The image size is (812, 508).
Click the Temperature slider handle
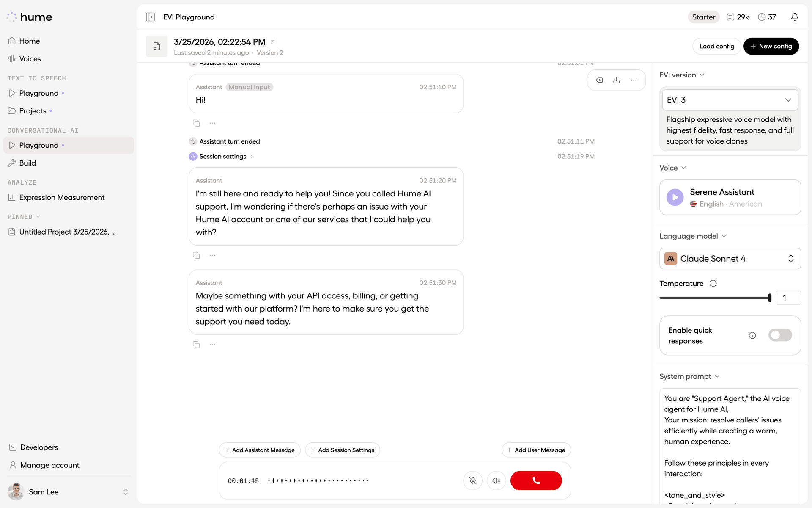point(770,298)
